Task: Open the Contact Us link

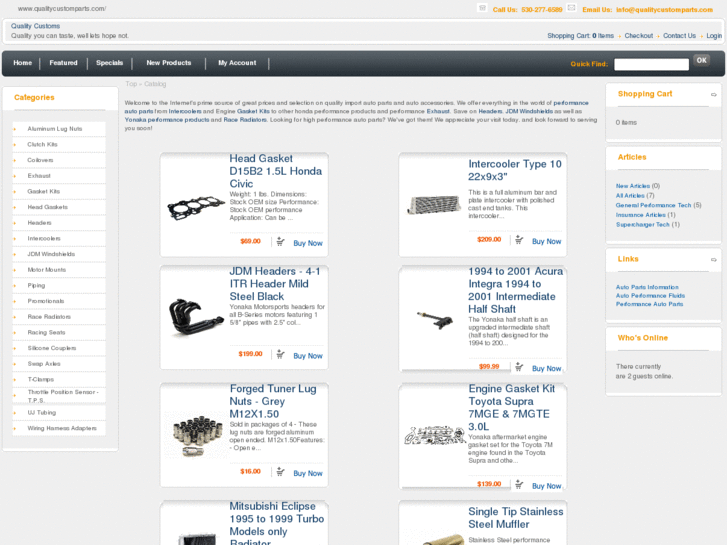Action: coord(679,36)
